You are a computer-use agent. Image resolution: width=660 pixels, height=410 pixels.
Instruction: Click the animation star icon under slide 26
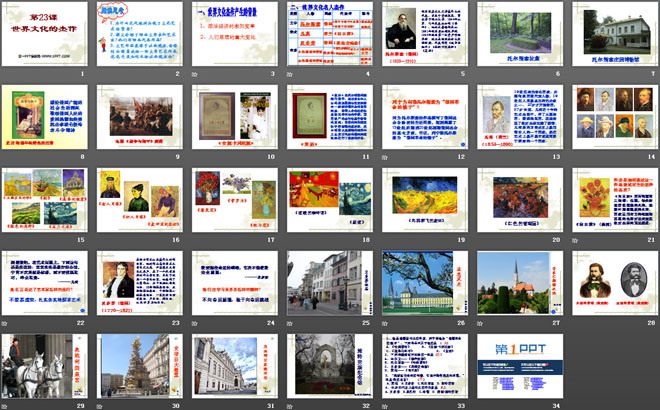click(385, 323)
